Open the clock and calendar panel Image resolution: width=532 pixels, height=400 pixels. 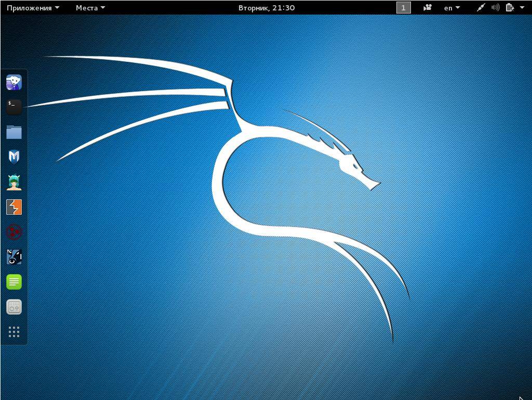pyautogui.click(x=267, y=8)
